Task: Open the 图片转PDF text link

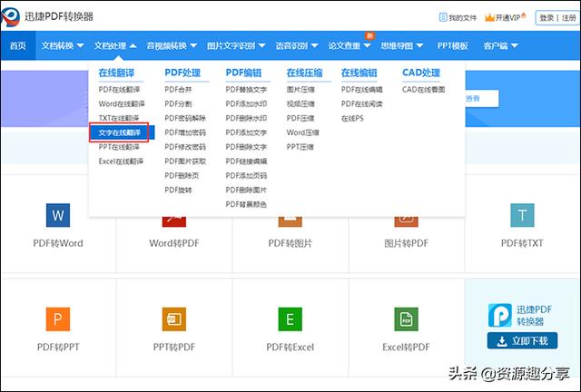Action: click(406, 243)
